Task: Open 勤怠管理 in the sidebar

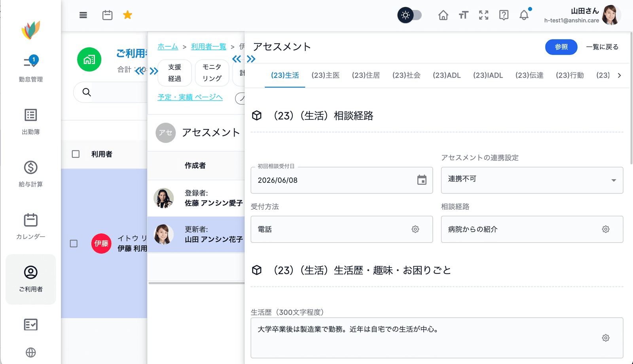Action: 31,68
